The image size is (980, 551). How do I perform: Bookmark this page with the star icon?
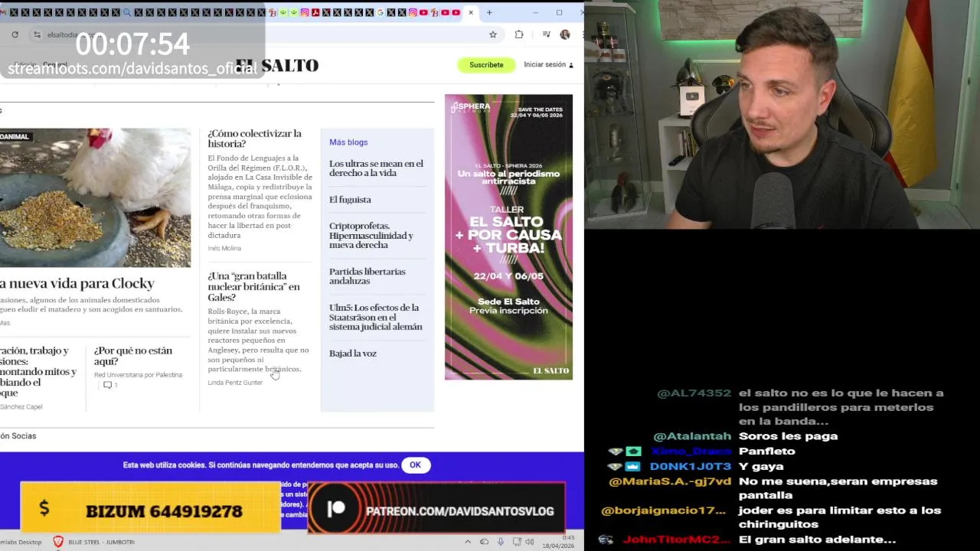click(x=493, y=34)
